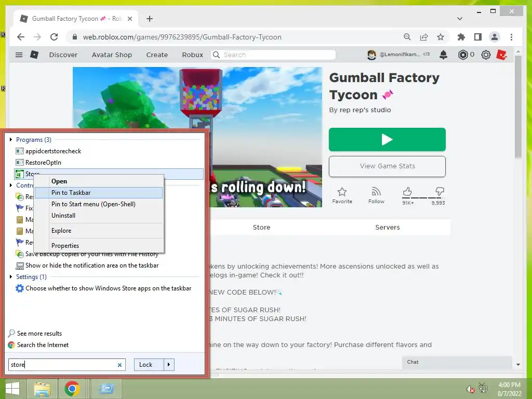Choose Open in the context menu
532x399 pixels.
click(x=98, y=181)
